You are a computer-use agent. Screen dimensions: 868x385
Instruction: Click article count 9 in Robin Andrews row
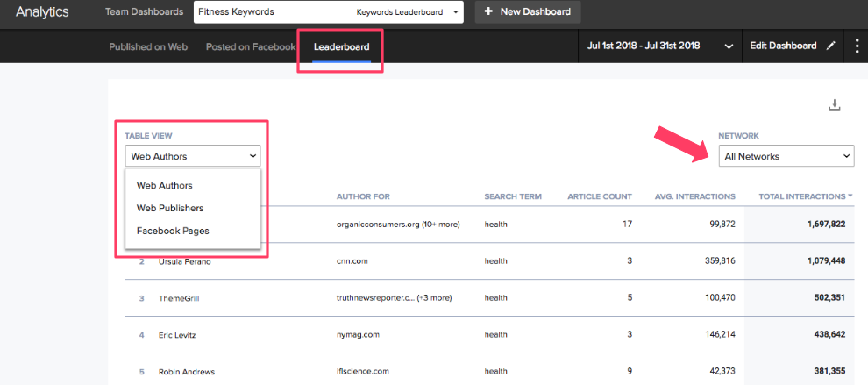point(630,372)
